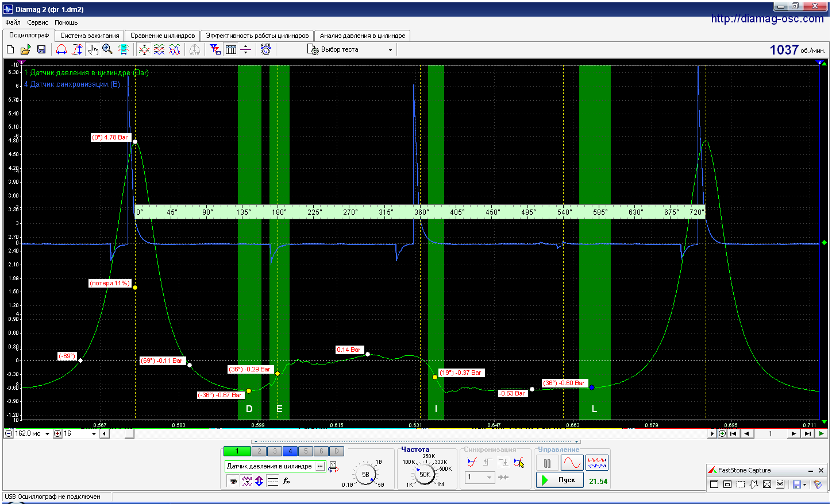Switch to Эффективность работы цилиндров tab
The width and height of the screenshot is (832, 504).
point(257,36)
